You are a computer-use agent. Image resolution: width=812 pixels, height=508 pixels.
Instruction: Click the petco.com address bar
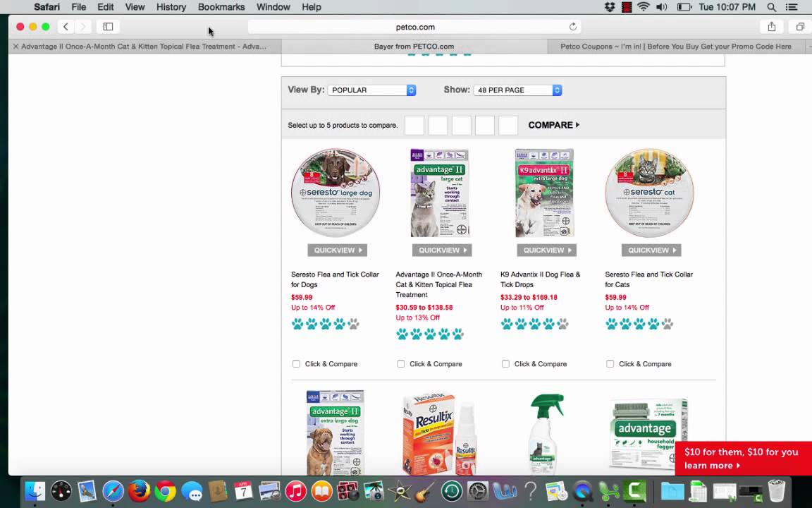click(414, 27)
